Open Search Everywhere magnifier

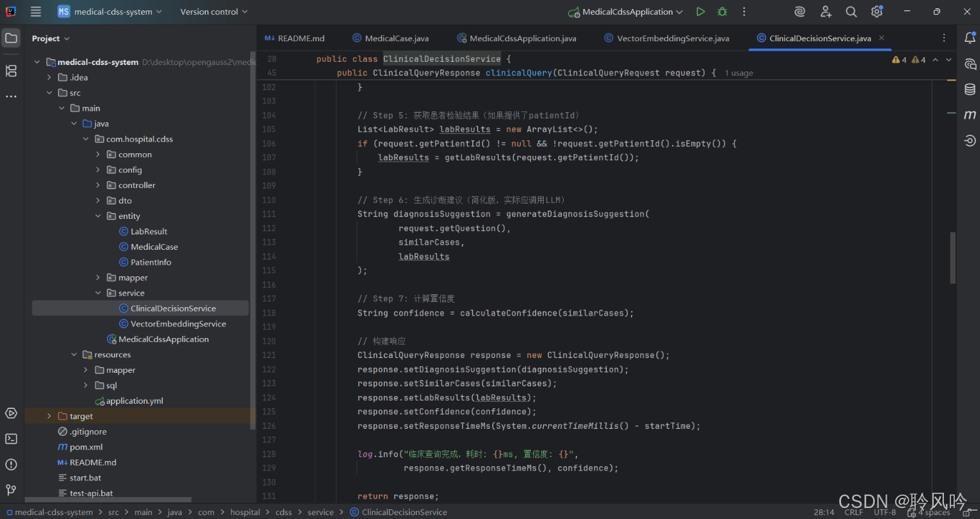(851, 12)
